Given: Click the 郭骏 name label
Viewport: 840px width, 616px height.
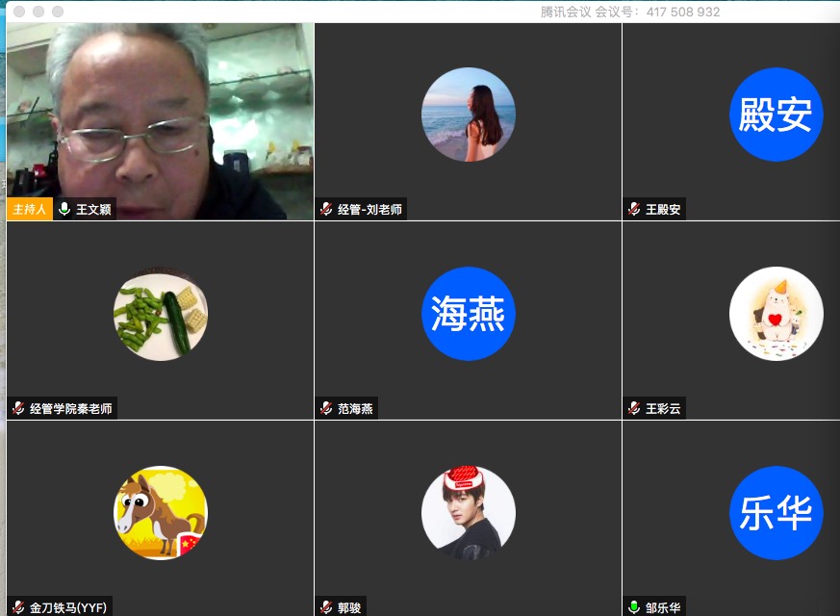Looking at the screenshot, I should click(x=349, y=607).
